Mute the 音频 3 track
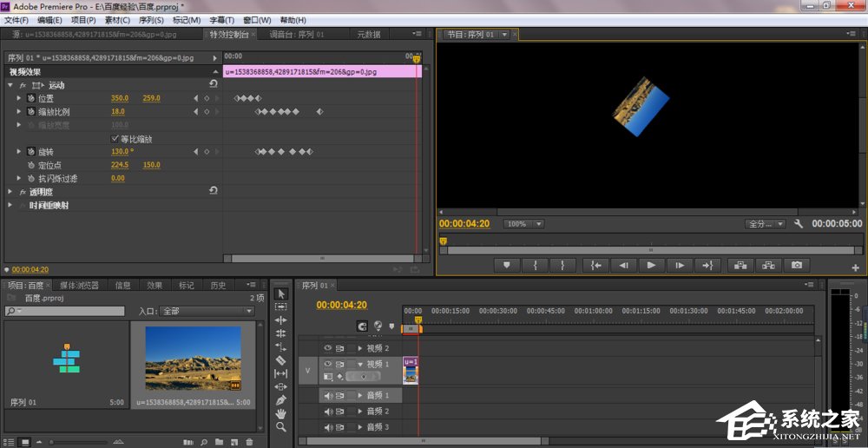This screenshot has width=868, height=448. (x=328, y=427)
